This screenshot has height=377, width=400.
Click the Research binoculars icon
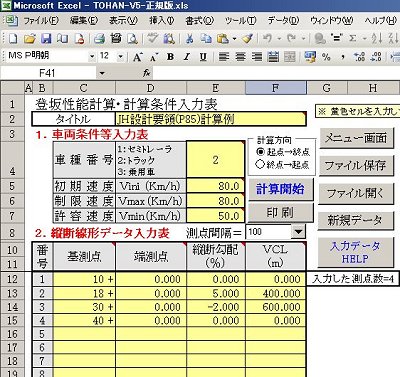tap(169, 39)
